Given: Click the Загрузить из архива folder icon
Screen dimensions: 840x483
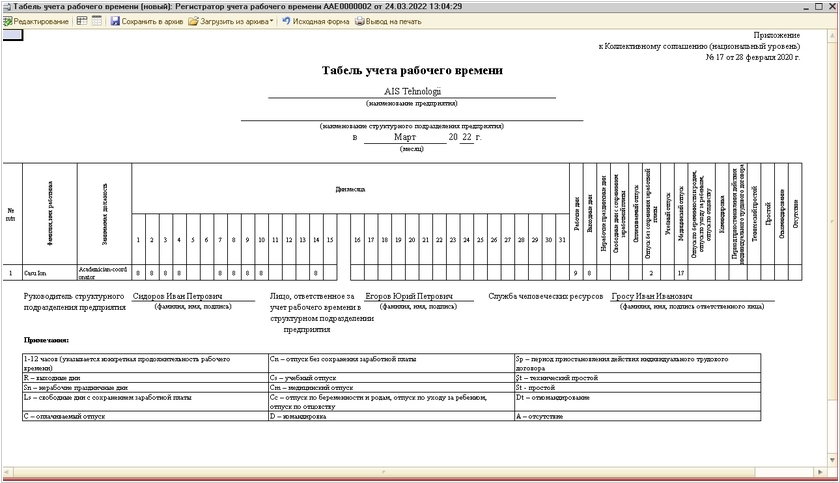Looking at the screenshot, I should tap(194, 21).
